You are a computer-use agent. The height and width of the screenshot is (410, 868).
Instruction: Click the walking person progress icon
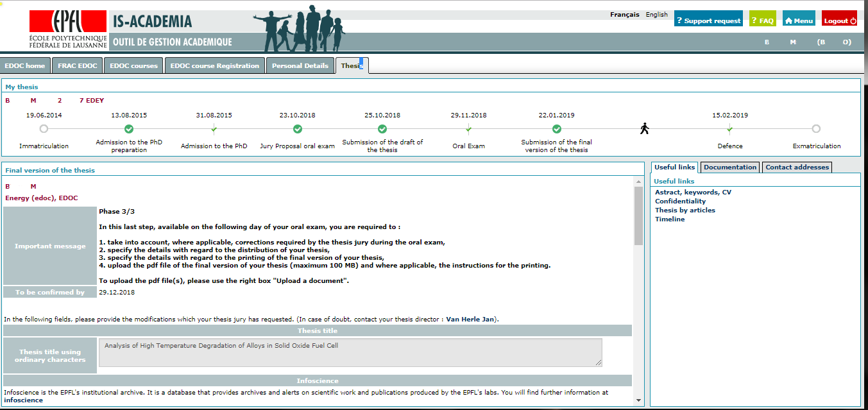(x=645, y=128)
